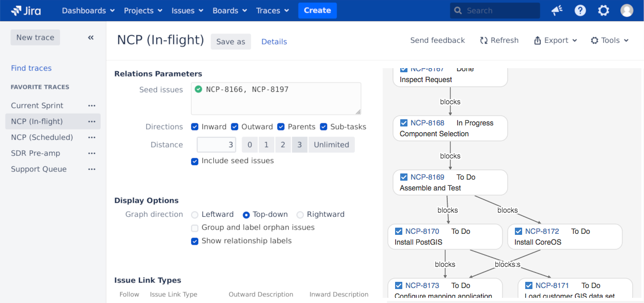Viewport: 644px width, 303px height.
Task: Open more options for Support Queue trace
Action: [x=92, y=169]
